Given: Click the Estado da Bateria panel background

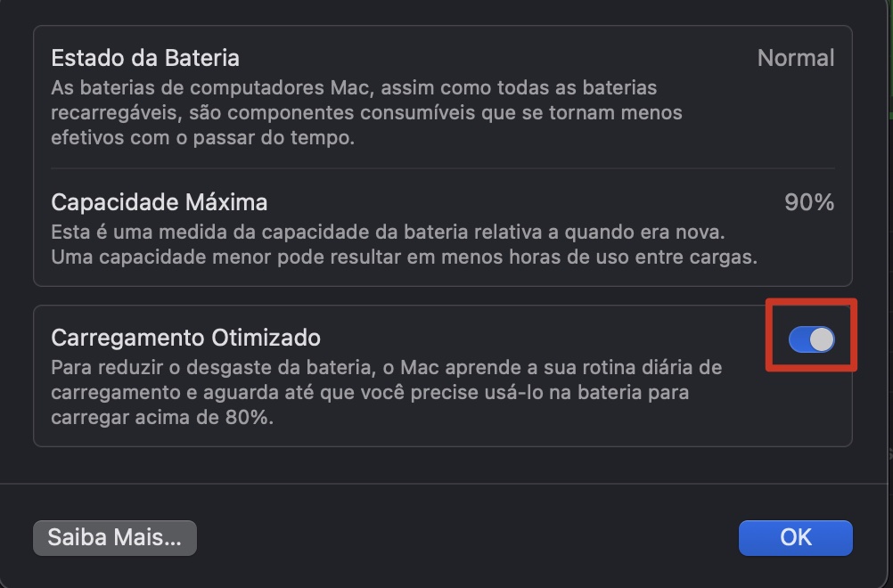Looking at the screenshot, I should 446,98.
